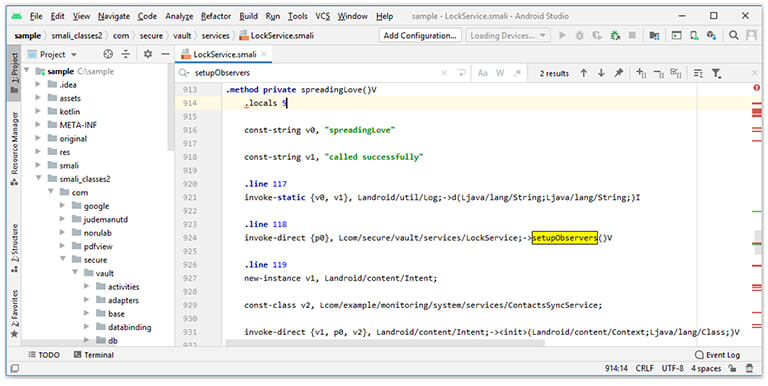Toggle Regex option in search bar
Image resolution: width=768 pixels, height=386 pixels.
pos(517,73)
